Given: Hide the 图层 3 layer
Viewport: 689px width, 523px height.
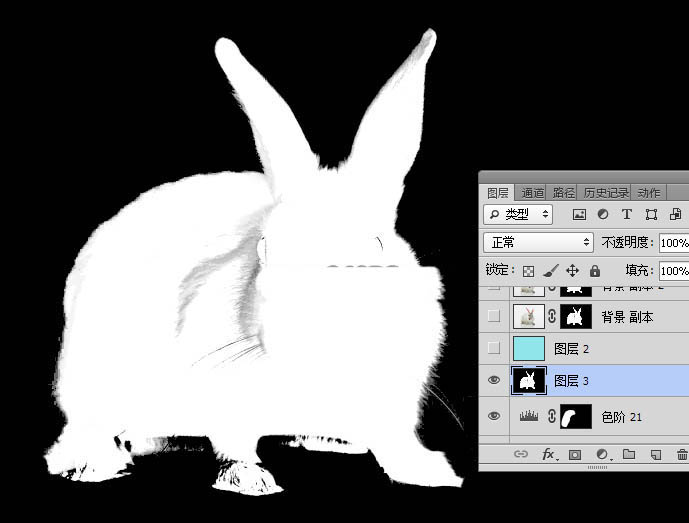Looking at the screenshot, I should pos(494,380).
